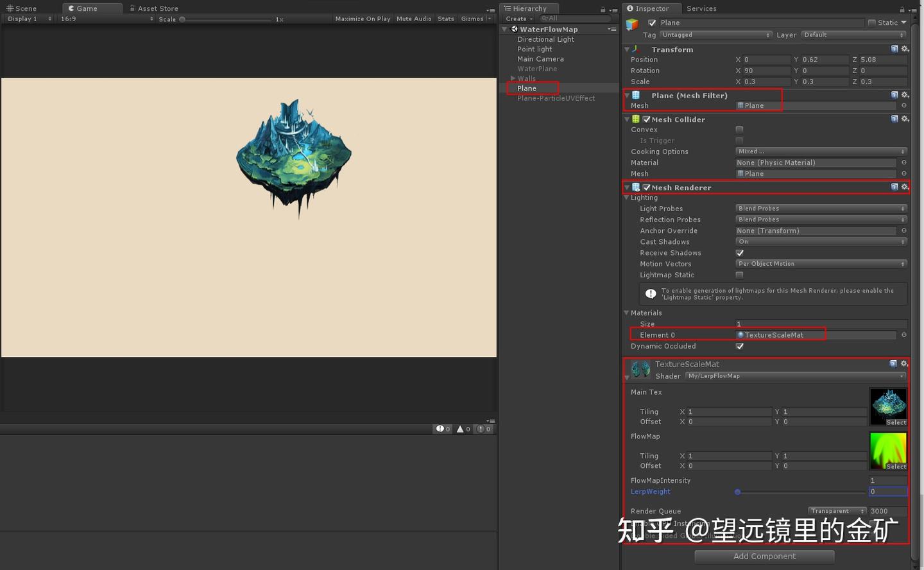Expand the Walls item in Hierarchy

(x=513, y=78)
